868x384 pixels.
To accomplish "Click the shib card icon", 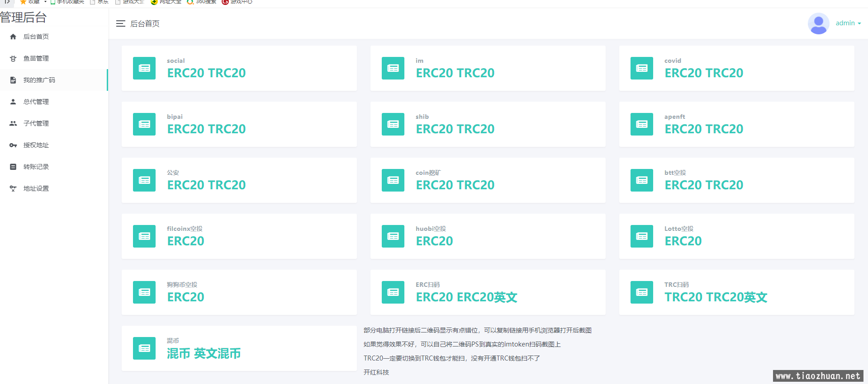I will (393, 124).
